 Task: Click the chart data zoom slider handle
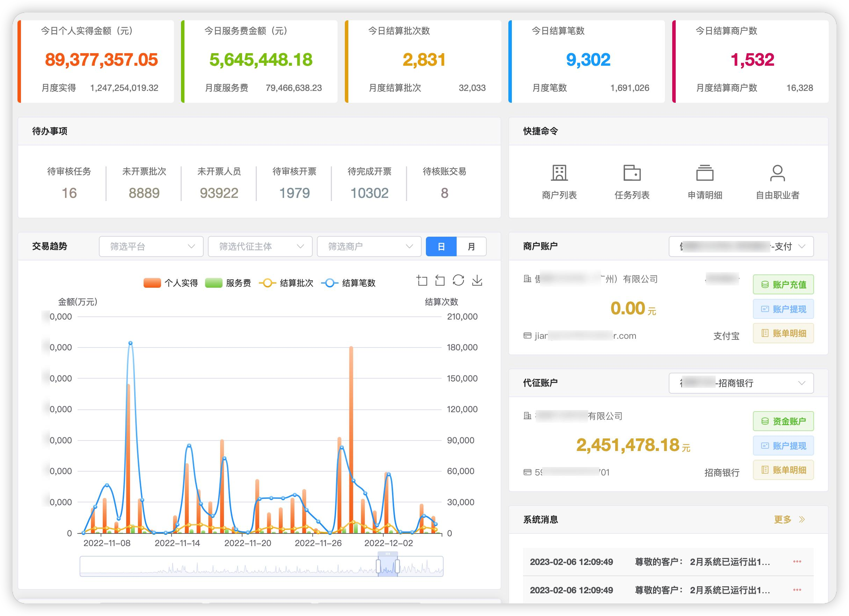(378, 566)
